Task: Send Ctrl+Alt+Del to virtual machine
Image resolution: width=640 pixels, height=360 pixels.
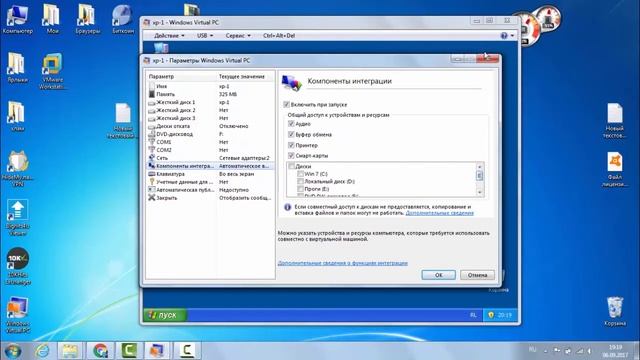Action: coord(279,36)
